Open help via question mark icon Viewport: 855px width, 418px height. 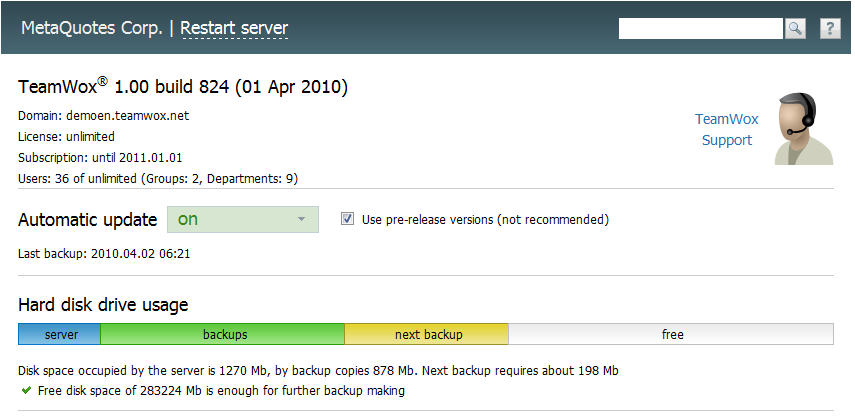coord(830,28)
